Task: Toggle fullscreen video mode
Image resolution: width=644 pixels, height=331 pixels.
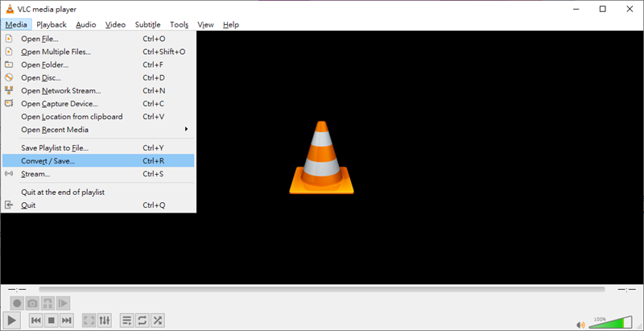Action: point(89,320)
